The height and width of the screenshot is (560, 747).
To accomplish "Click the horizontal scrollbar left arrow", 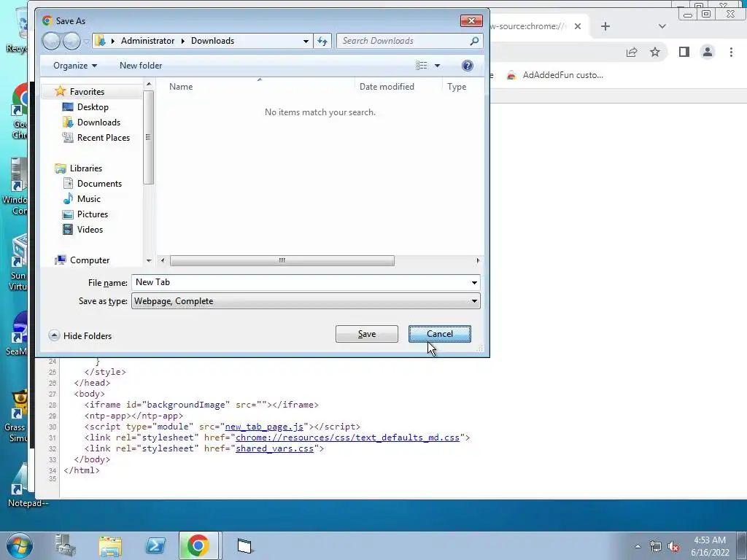I will (163, 260).
